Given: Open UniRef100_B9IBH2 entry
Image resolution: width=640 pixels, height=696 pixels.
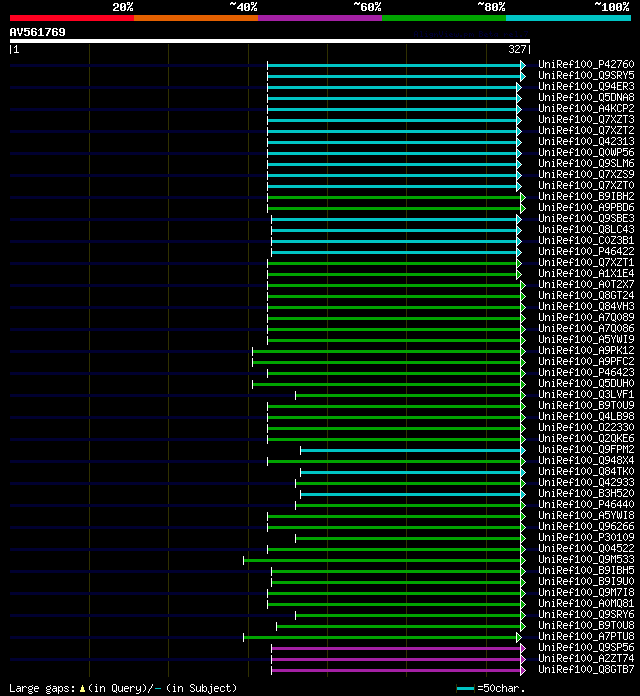Looking at the screenshot, I should (x=586, y=197).
